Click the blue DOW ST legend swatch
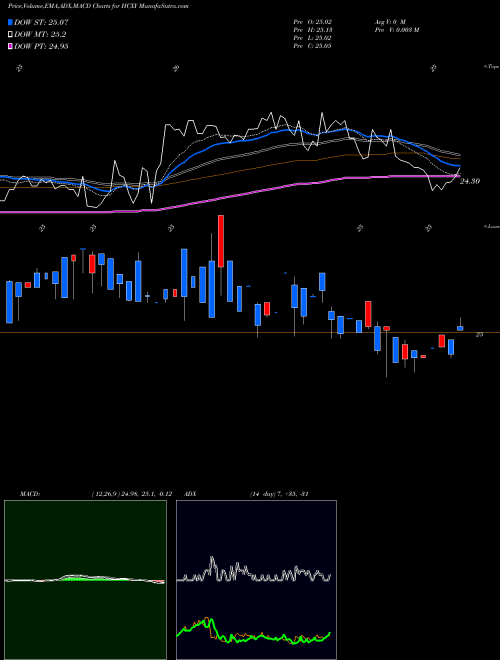The height and width of the screenshot is (660, 500). pyautogui.click(x=10, y=22)
